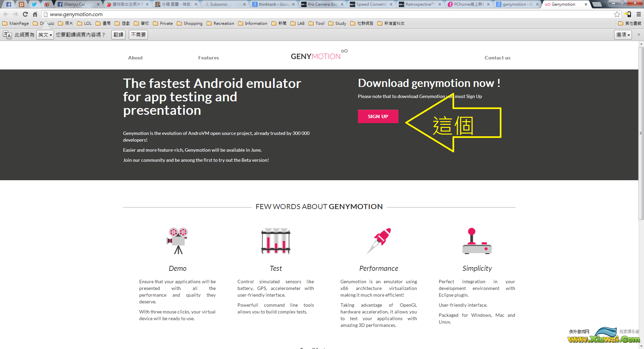Viewport: 644px width, 349px height.
Task: Dismiss the translate bar with X
Action: pos(639,35)
